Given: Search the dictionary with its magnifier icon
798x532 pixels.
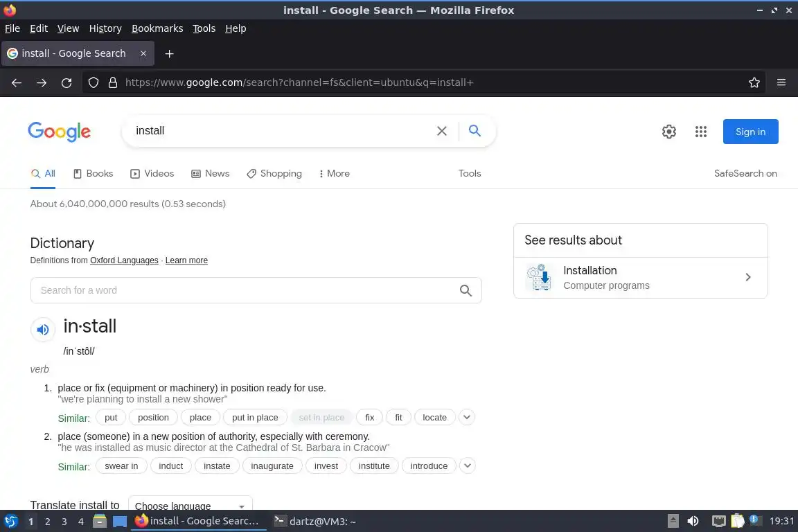Looking at the screenshot, I should [465, 290].
